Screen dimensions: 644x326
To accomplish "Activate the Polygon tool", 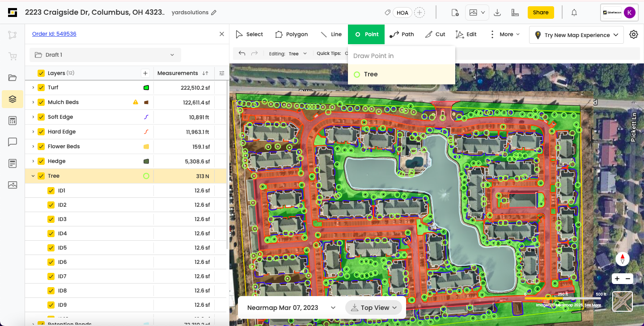I will click(291, 34).
